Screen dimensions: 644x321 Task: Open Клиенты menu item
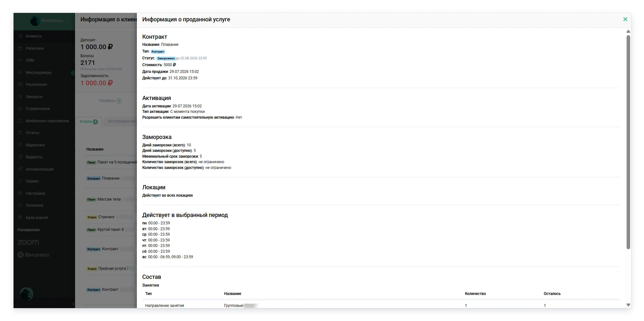44,36
